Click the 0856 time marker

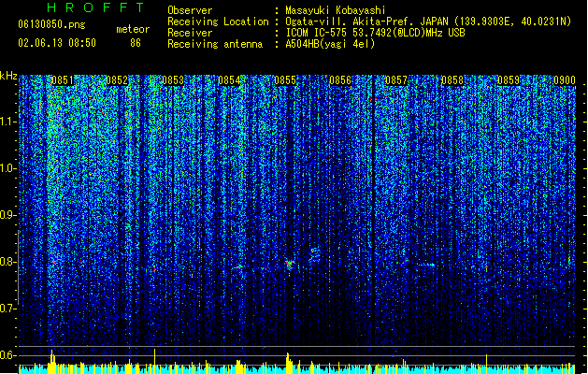pyautogui.click(x=340, y=80)
